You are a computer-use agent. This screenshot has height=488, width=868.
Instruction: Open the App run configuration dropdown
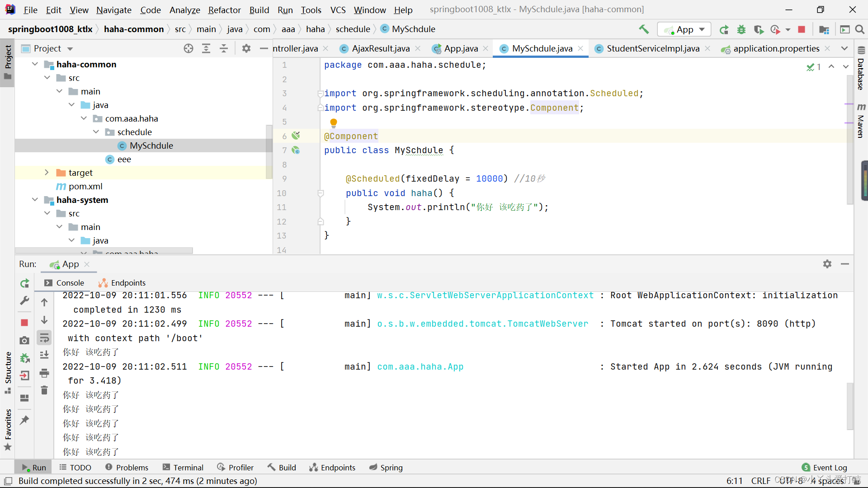pyautogui.click(x=684, y=29)
